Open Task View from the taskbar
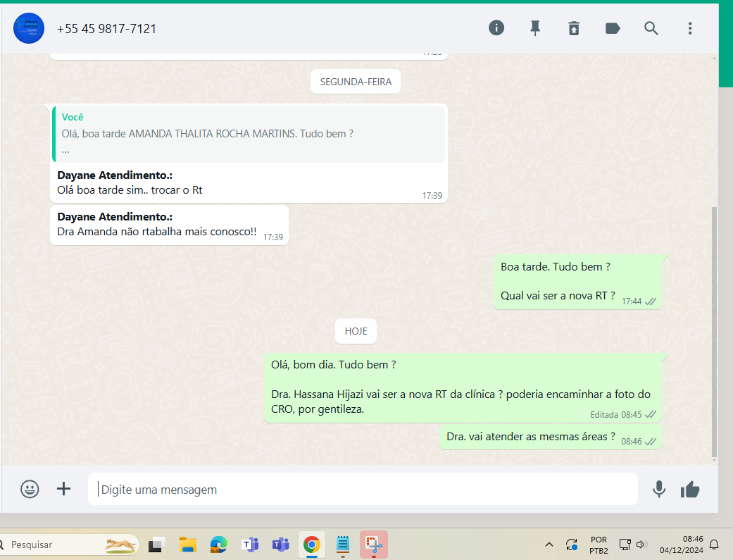Image resolution: width=733 pixels, height=560 pixels. 156,545
